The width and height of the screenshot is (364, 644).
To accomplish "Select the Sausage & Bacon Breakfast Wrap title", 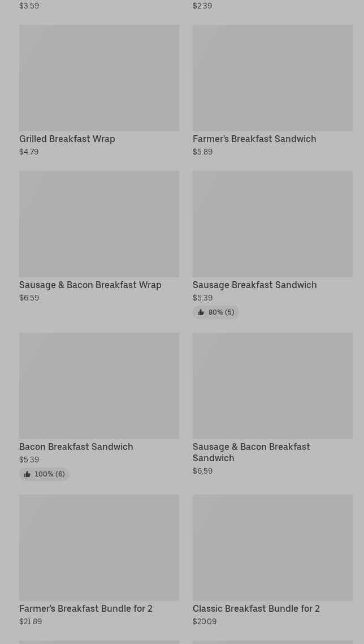I will tap(90, 285).
